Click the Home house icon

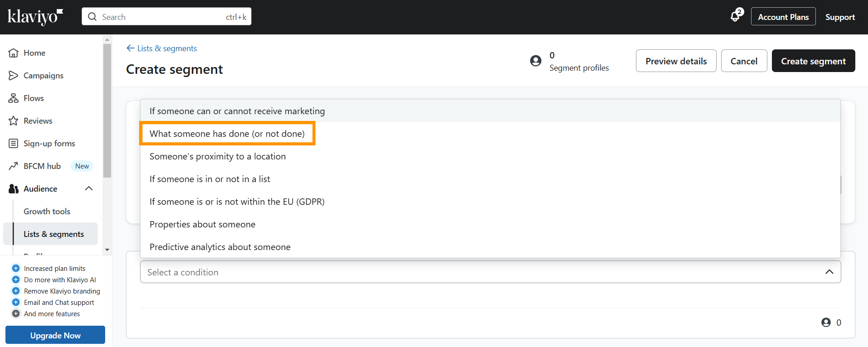click(x=14, y=53)
